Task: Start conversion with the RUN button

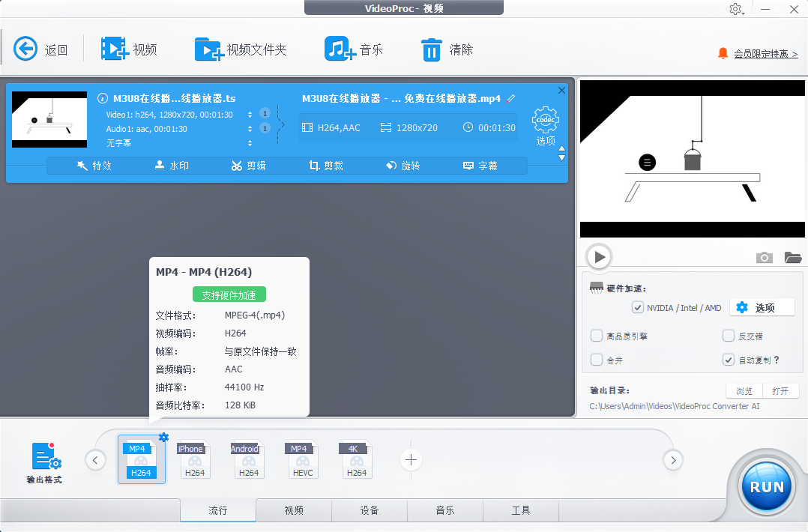Action: tap(766, 487)
